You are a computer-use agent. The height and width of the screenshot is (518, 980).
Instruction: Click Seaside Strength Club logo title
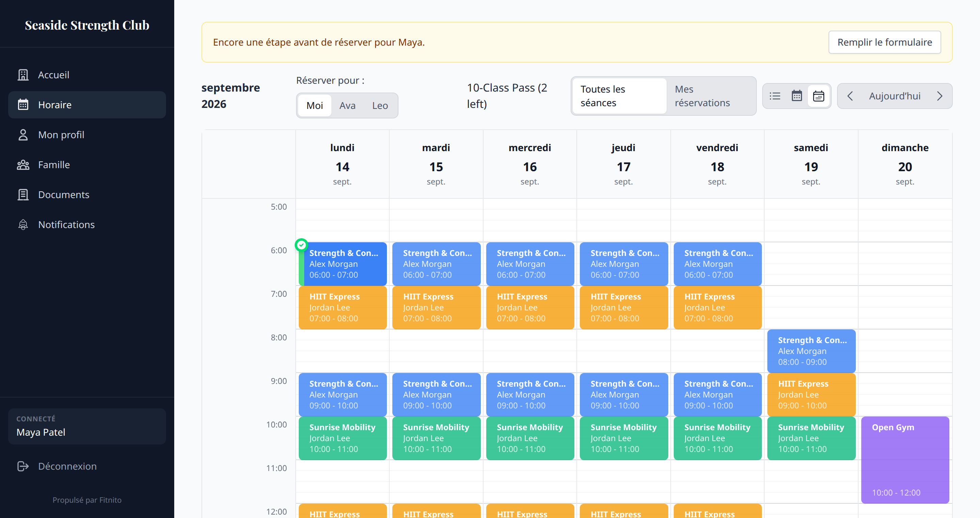click(x=87, y=25)
